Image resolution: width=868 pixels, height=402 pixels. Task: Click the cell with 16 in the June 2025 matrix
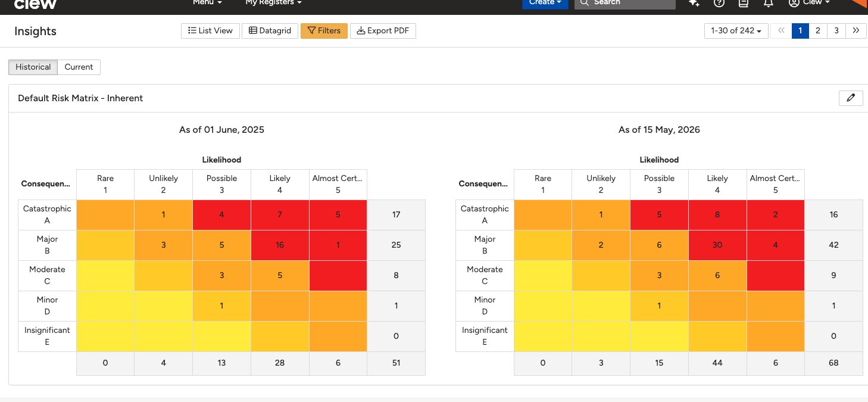click(x=280, y=245)
